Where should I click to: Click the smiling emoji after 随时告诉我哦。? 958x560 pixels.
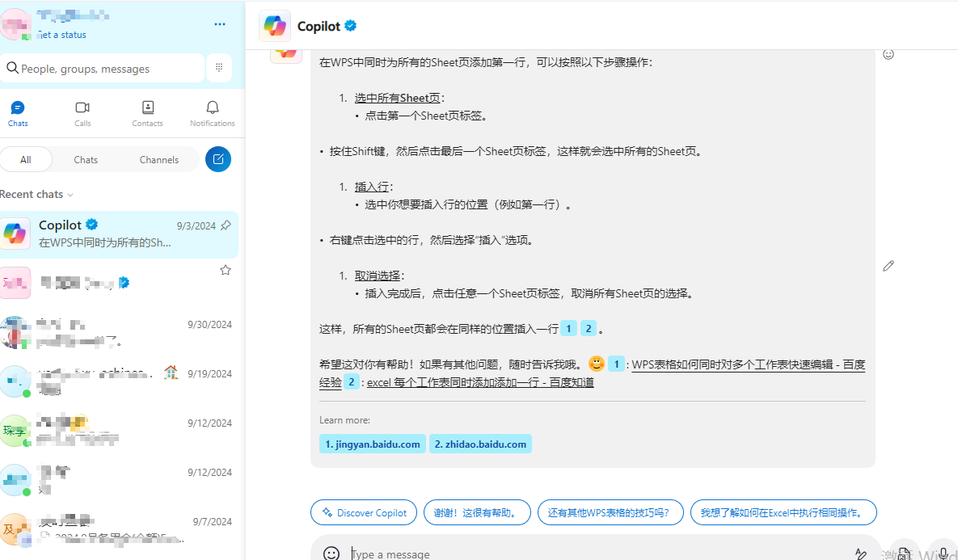pyautogui.click(x=597, y=364)
